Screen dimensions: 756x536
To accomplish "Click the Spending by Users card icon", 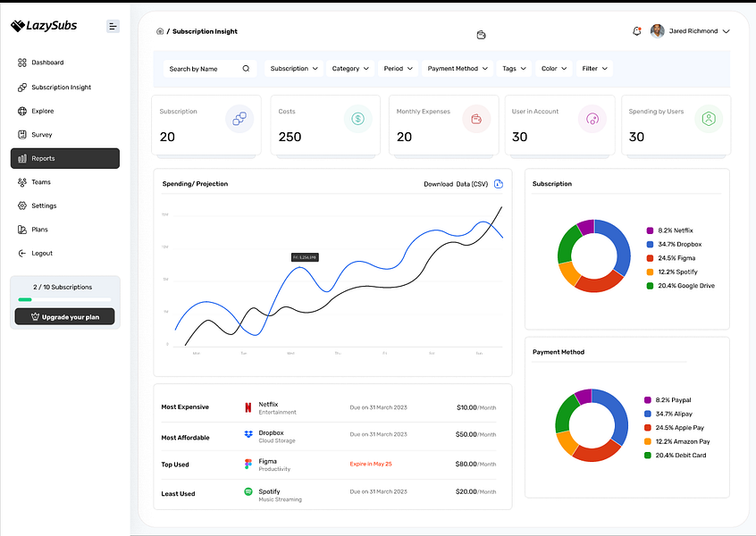I will click(709, 119).
